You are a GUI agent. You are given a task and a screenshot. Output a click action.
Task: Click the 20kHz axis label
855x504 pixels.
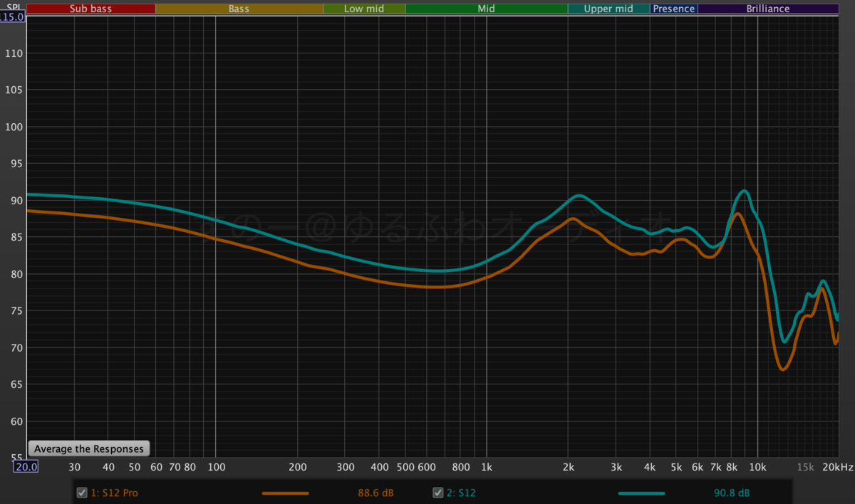tap(837, 467)
